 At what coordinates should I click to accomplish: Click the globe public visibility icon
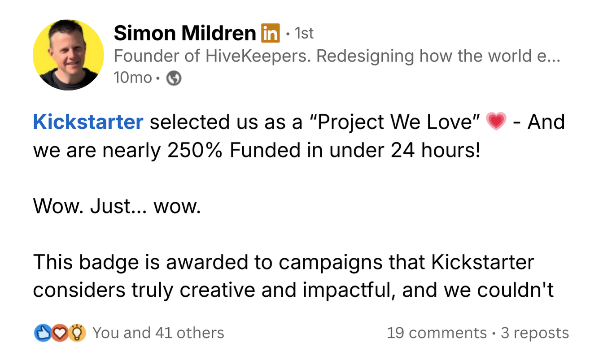click(174, 79)
